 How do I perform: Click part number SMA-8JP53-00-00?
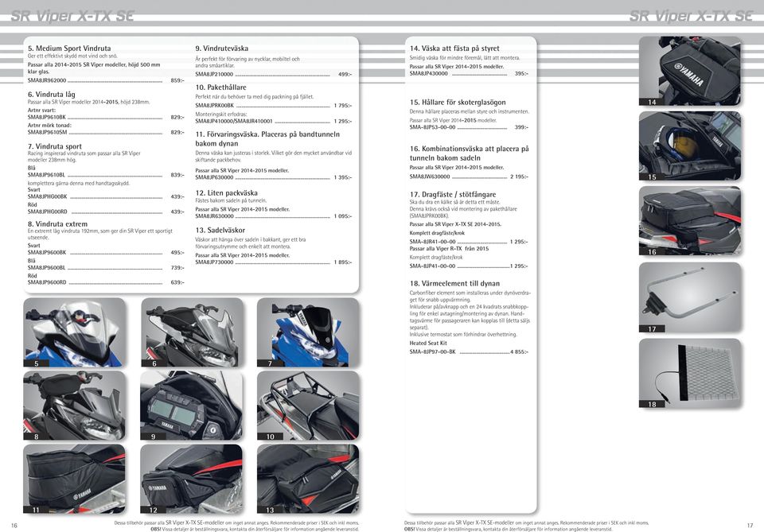(x=433, y=127)
